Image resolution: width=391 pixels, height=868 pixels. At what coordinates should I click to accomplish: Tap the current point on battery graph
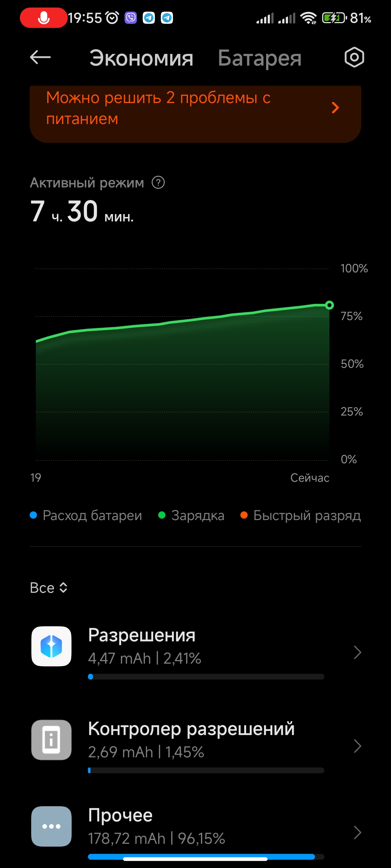(x=329, y=305)
